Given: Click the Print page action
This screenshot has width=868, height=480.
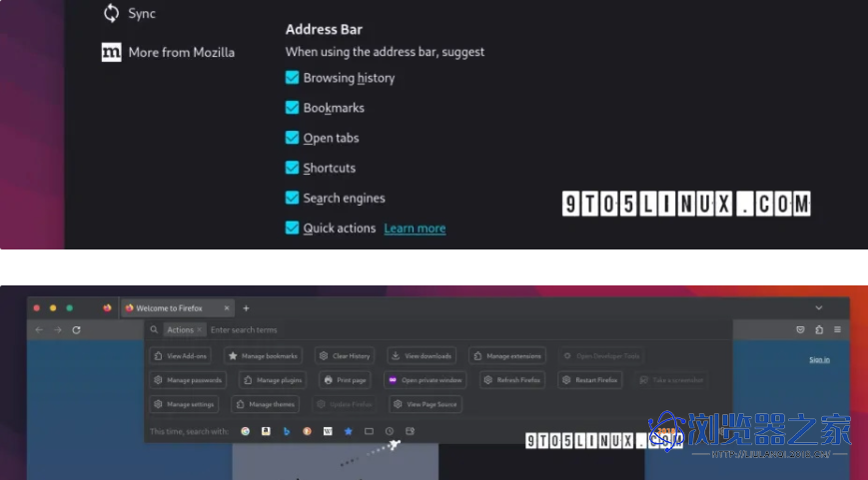Looking at the screenshot, I should [x=345, y=380].
